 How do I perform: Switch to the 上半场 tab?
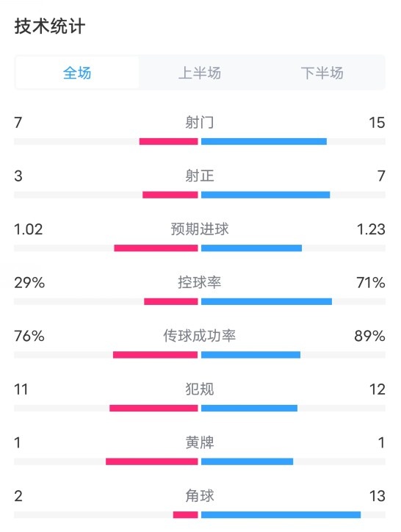[200, 73]
